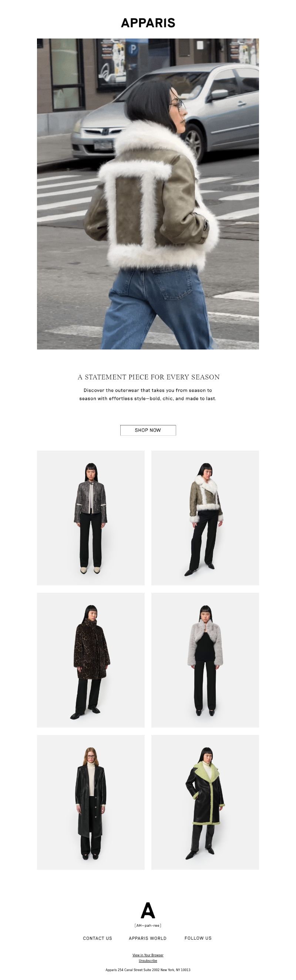Open the CONTACT US link
The image size is (296, 980).
98,938
